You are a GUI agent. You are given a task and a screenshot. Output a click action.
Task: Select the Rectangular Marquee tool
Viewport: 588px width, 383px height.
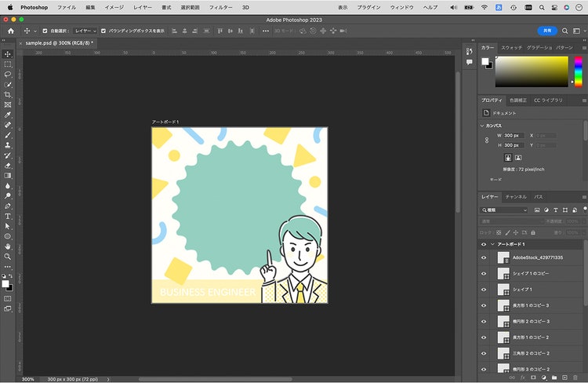coord(8,64)
